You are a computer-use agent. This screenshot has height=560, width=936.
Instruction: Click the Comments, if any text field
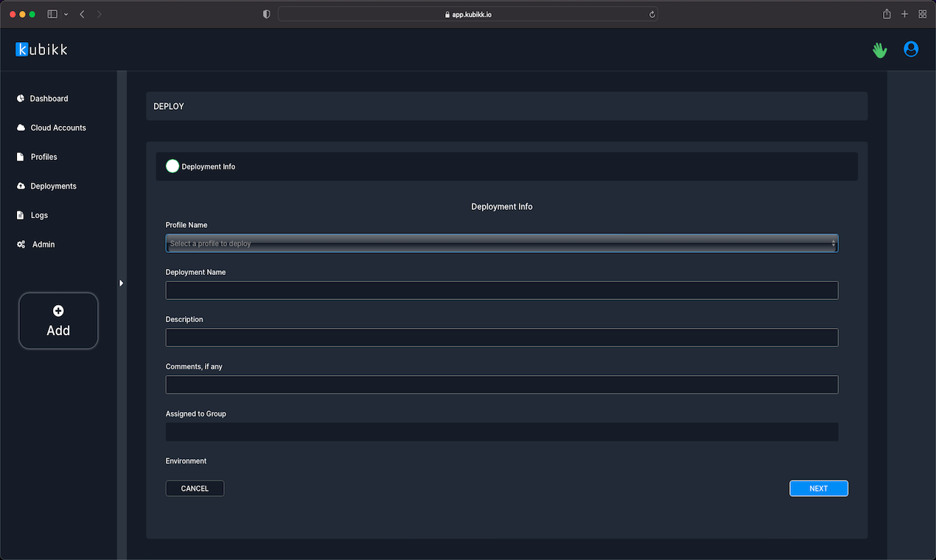point(502,384)
